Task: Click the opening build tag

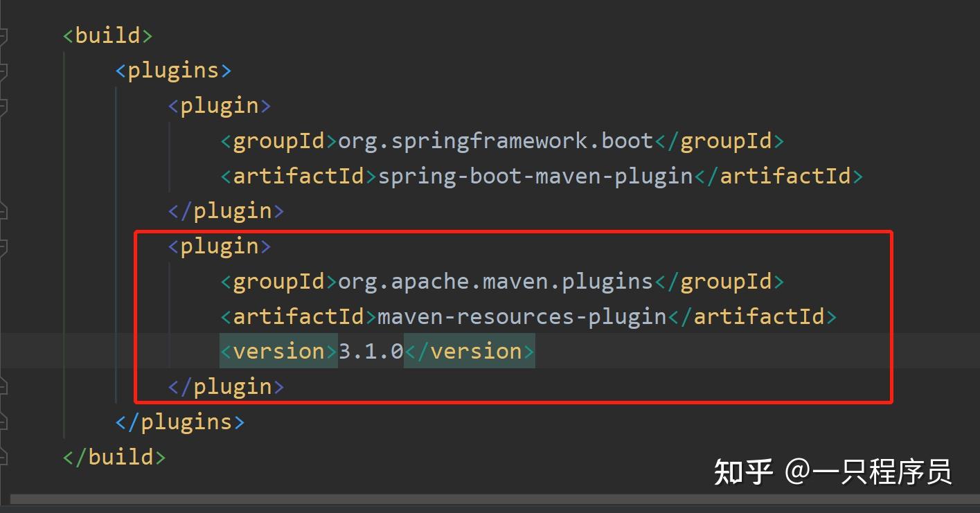Action: tap(106, 35)
